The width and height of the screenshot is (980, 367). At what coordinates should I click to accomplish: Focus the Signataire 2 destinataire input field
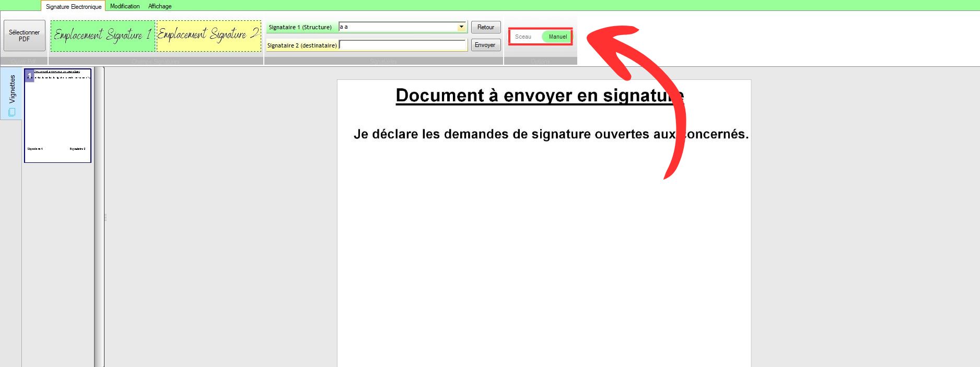(x=402, y=45)
